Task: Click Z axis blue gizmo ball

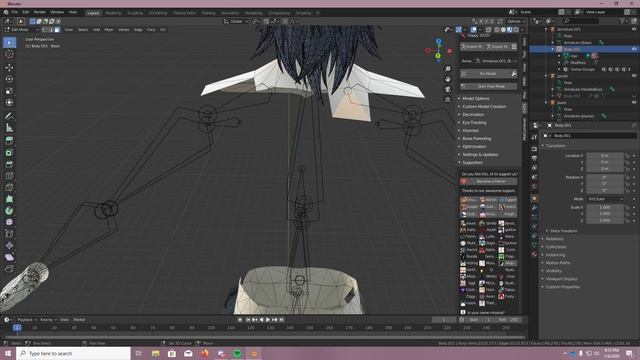Action: tap(438, 42)
